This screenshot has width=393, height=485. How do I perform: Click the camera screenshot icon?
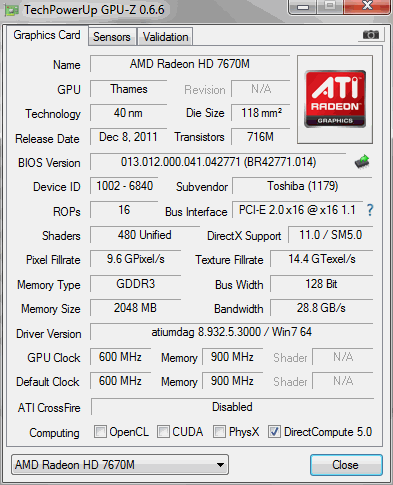371,34
